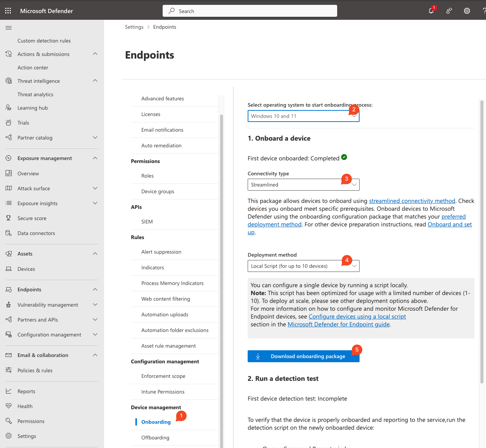Open the Microsoft 365 app launcher

tap(8, 10)
